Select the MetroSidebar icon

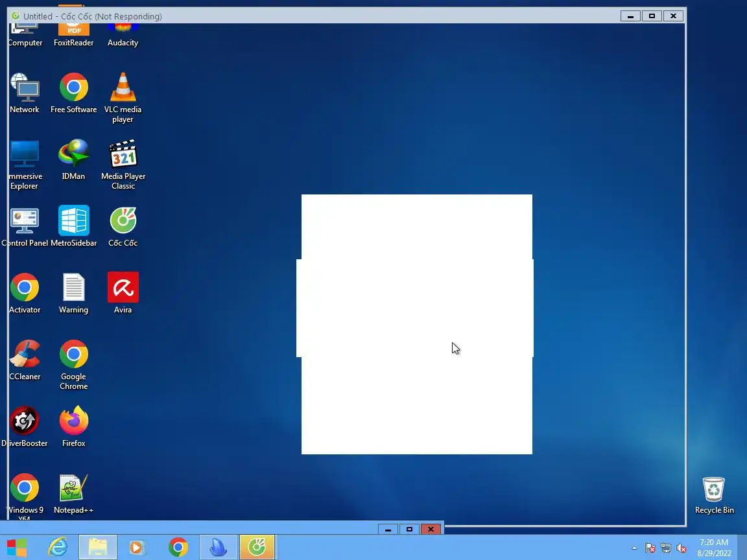[73, 226]
